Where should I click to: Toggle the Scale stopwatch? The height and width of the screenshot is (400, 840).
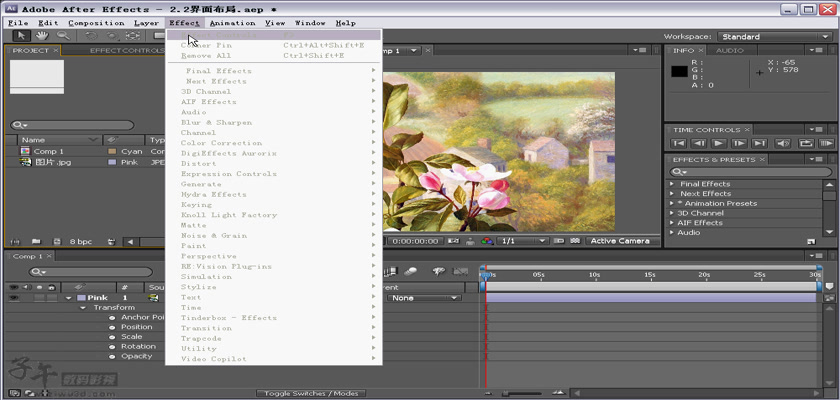pyautogui.click(x=112, y=337)
